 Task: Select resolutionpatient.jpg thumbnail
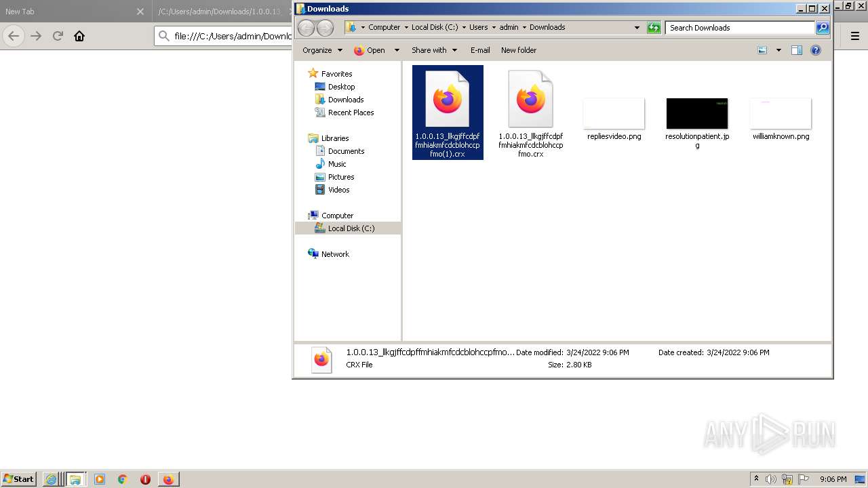click(x=697, y=113)
